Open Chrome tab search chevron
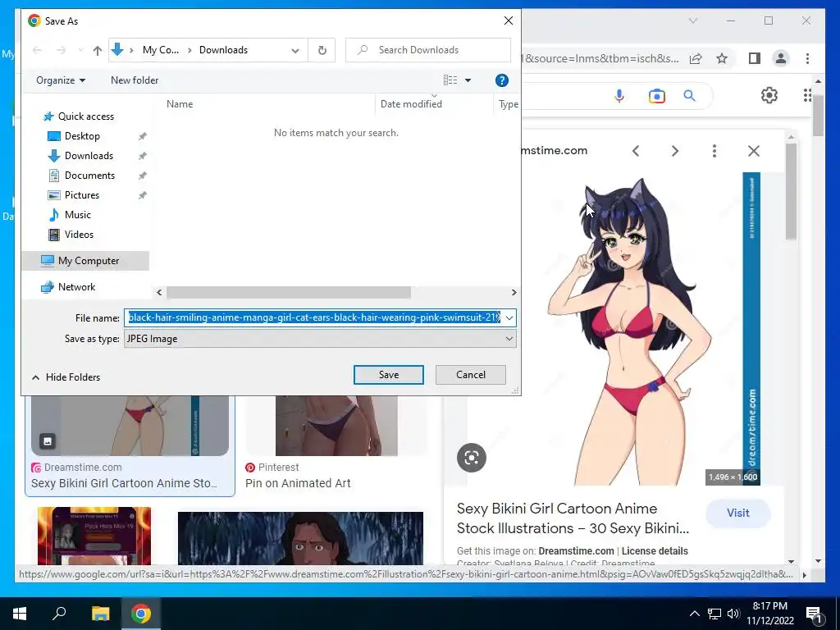This screenshot has width=840, height=630. (x=692, y=21)
